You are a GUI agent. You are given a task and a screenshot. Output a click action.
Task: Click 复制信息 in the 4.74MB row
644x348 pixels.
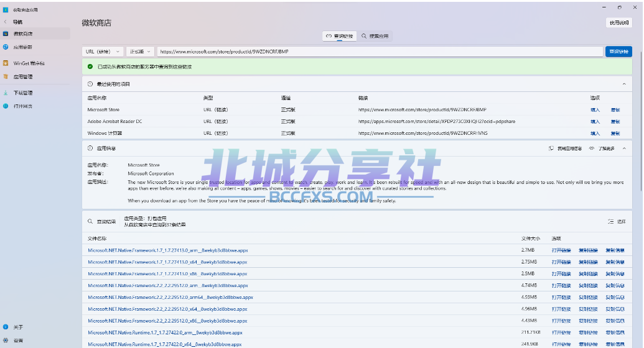(615, 286)
